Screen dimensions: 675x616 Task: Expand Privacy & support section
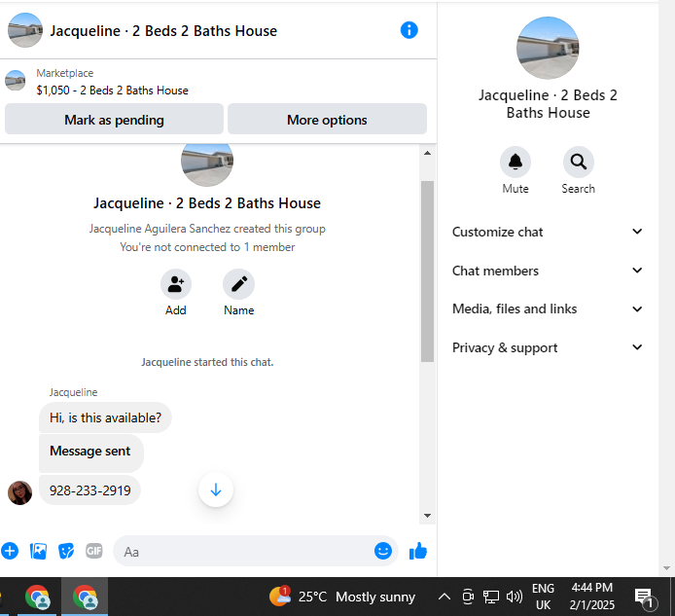(x=548, y=347)
